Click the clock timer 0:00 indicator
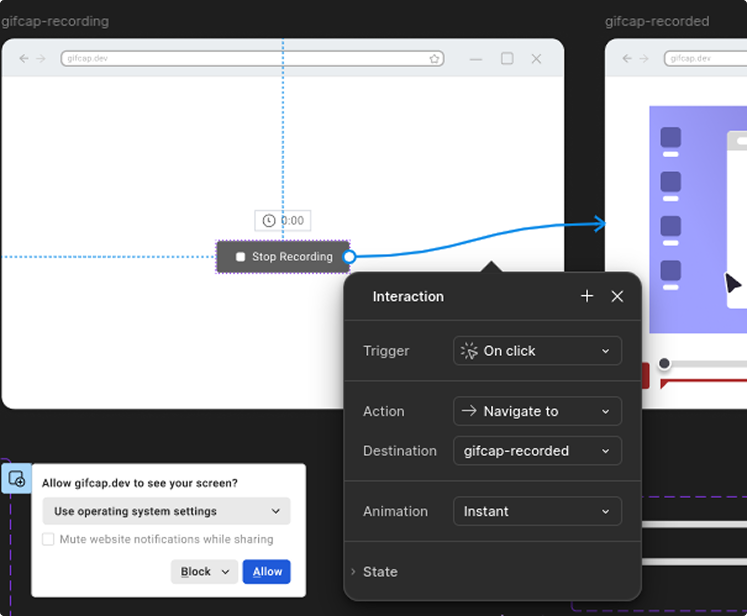The height and width of the screenshot is (616, 747). pos(282,220)
